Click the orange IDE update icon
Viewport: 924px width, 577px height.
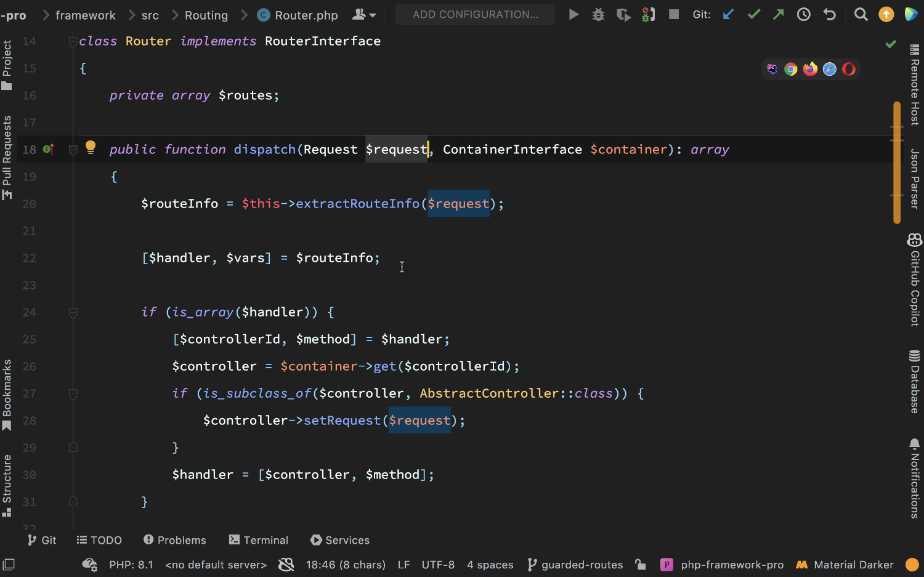pyautogui.click(x=886, y=14)
